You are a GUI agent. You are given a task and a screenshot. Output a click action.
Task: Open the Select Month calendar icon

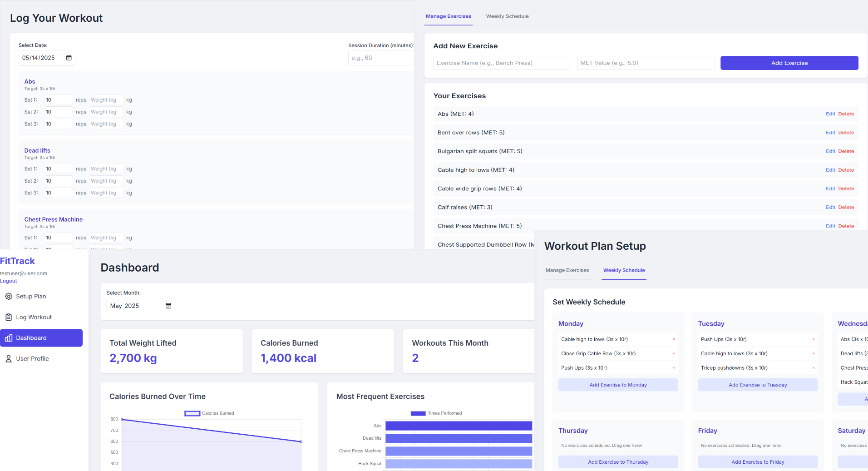(168, 306)
